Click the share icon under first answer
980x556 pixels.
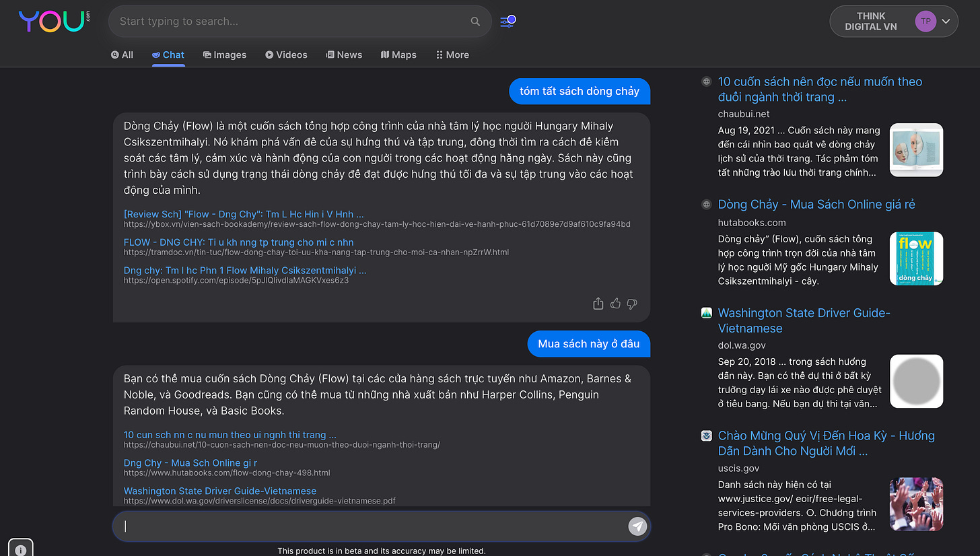point(598,304)
